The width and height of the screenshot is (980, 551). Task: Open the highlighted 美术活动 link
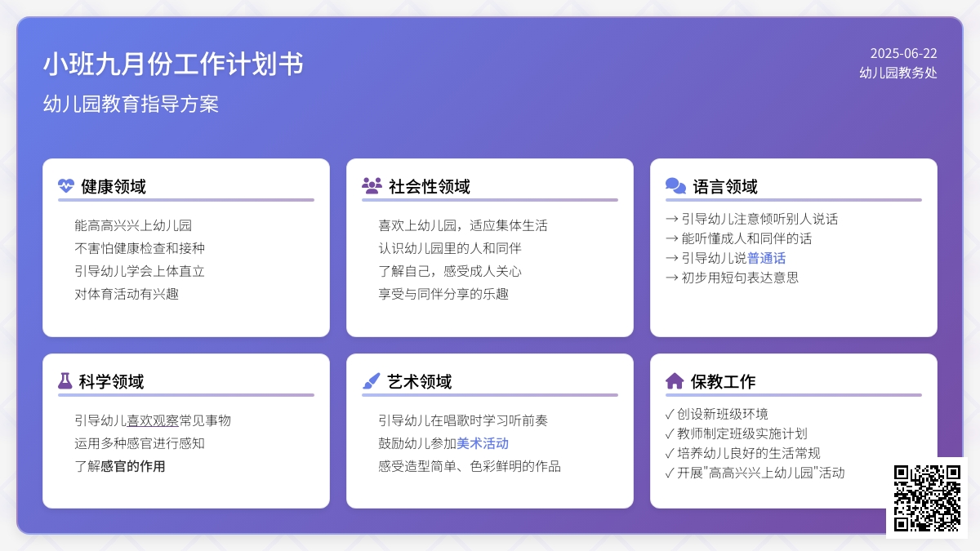tap(483, 443)
